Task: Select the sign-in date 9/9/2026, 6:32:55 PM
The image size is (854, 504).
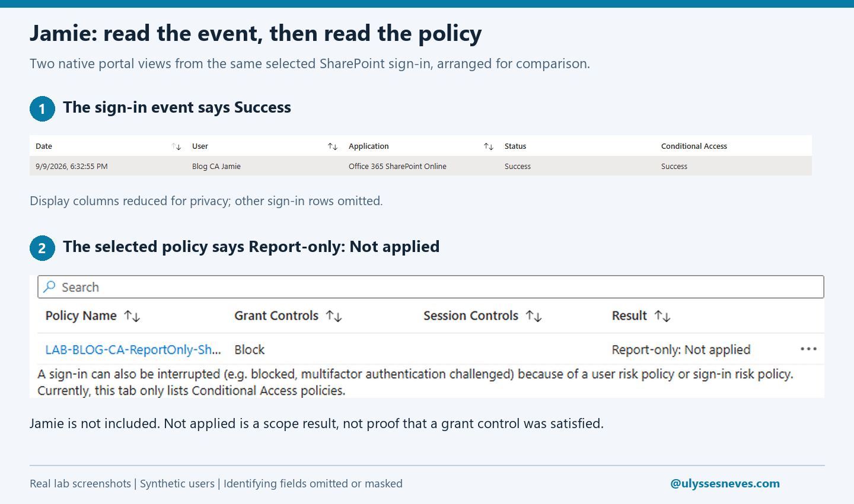Action: [72, 167]
